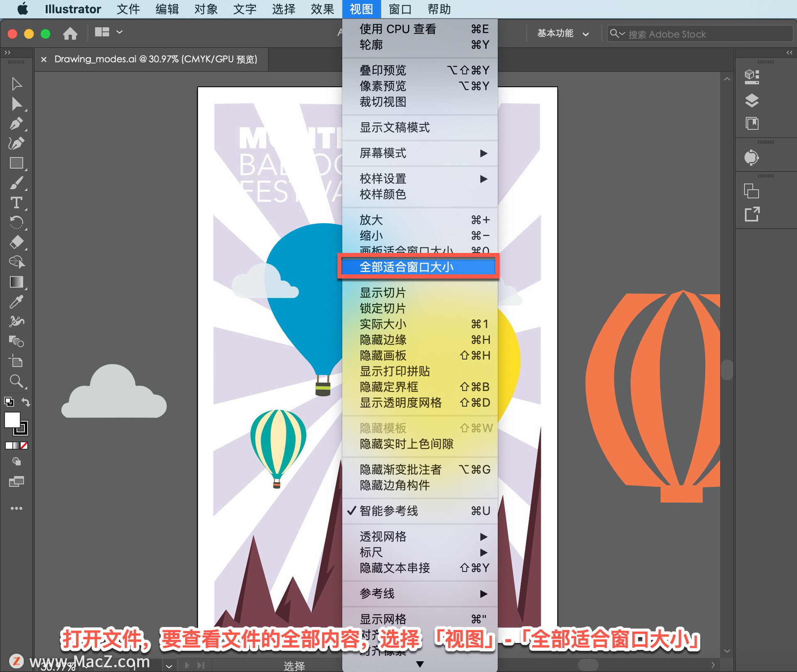
Task: Select the Warp tool
Action: (16, 321)
